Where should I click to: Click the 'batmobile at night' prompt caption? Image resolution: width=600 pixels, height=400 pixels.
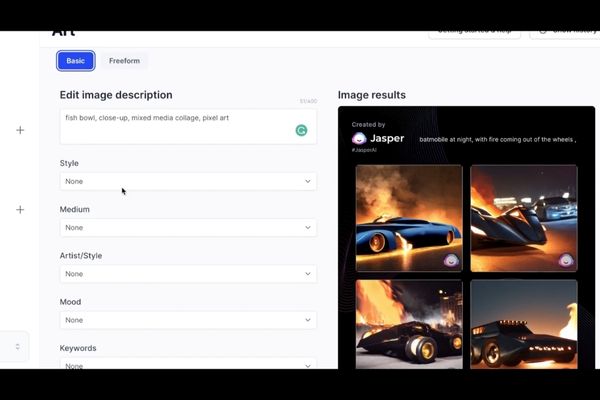tap(497, 139)
